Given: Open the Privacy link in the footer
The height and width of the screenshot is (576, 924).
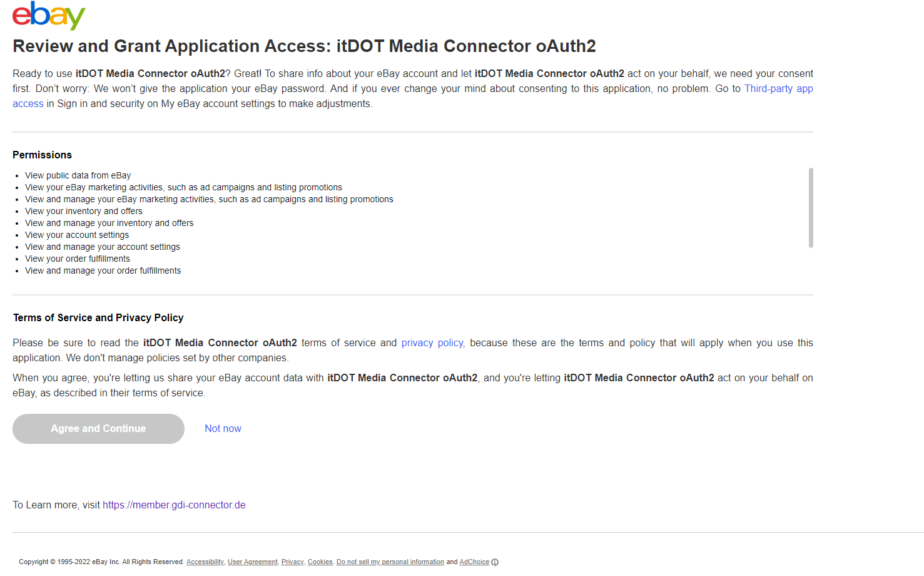Looking at the screenshot, I should [x=292, y=562].
